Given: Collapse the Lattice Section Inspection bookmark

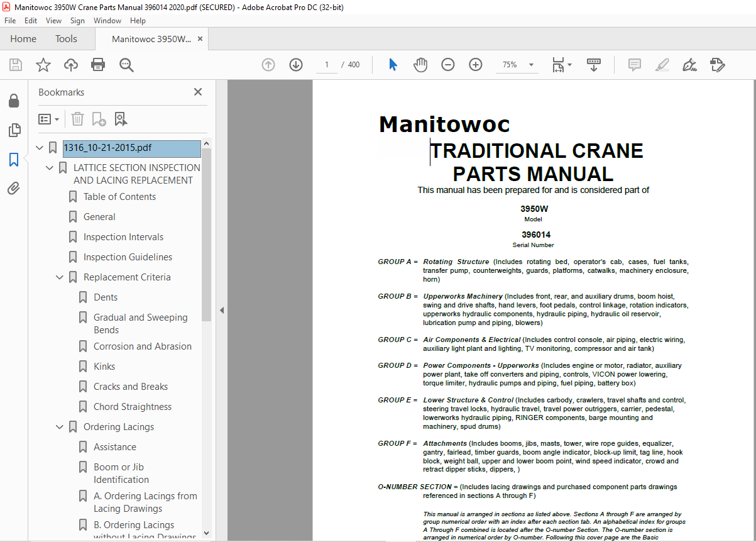Looking at the screenshot, I should tap(50, 168).
